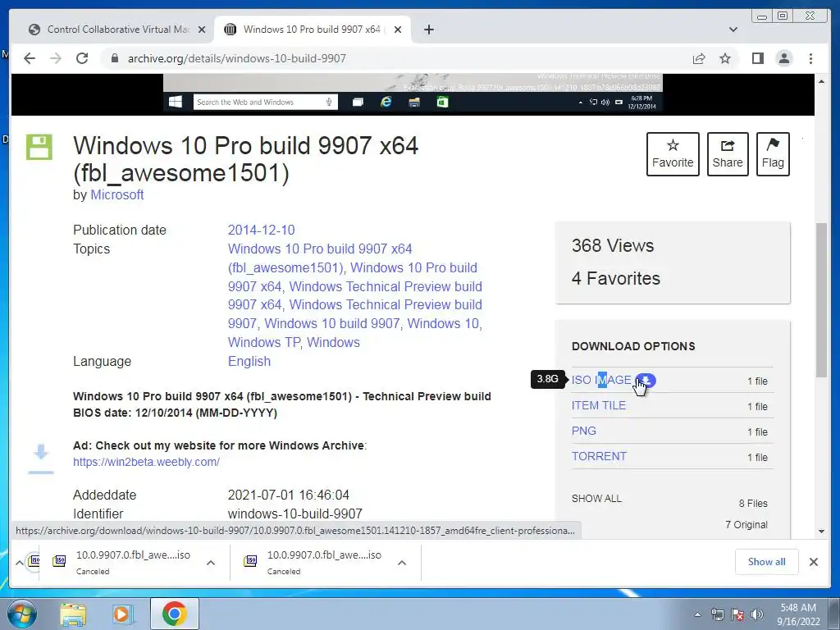Close the Windows 10 Pro build 9907 tab
This screenshot has height=630, width=840.
pyautogui.click(x=398, y=30)
